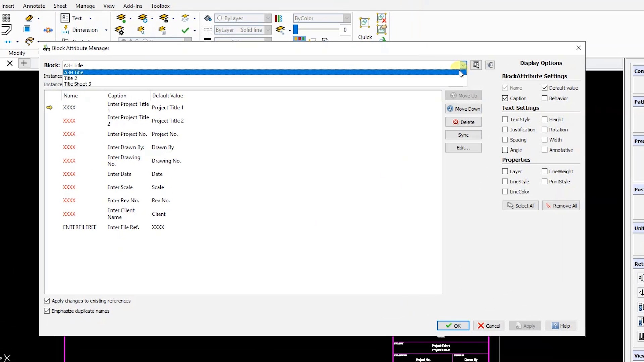Image resolution: width=644 pixels, height=362 pixels.
Task: Uncheck the Caption attribute setting
Action: pos(505,98)
